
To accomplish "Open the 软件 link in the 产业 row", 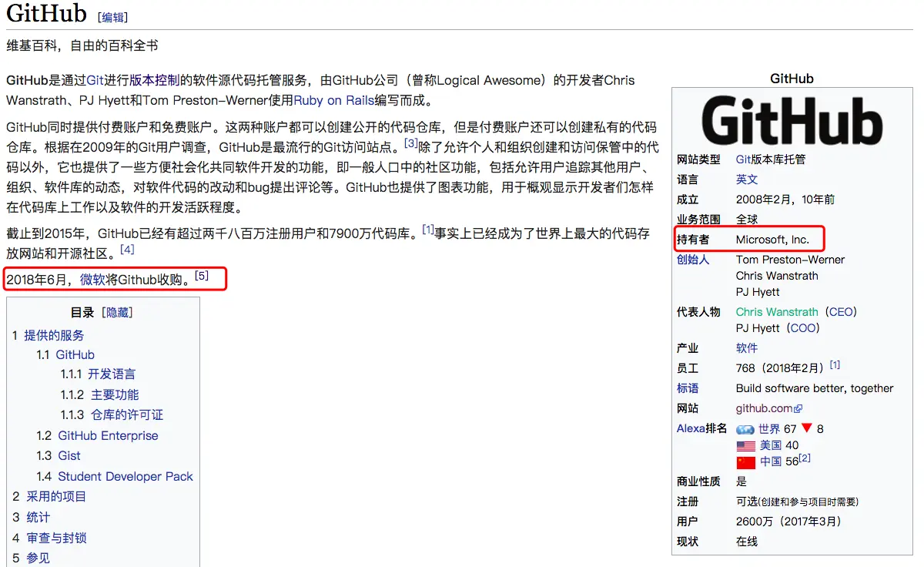I will [746, 347].
